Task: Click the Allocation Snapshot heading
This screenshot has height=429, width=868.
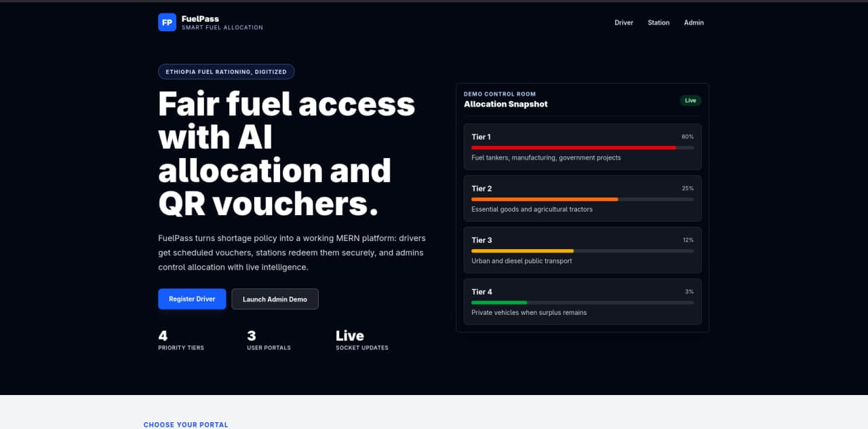Action: click(x=505, y=104)
